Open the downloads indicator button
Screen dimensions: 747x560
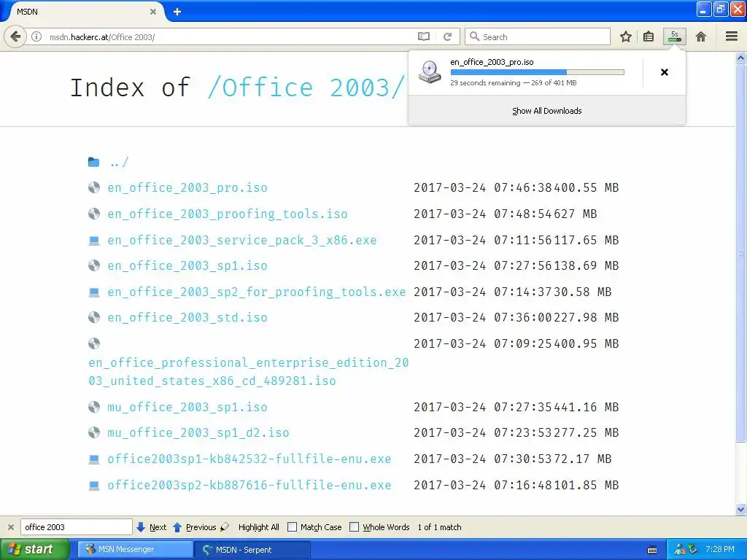click(x=675, y=36)
